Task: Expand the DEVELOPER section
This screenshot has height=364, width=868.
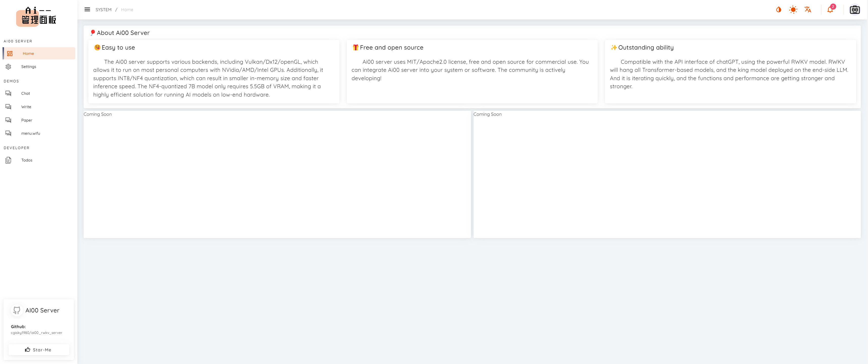Action: click(x=17, y=147)
